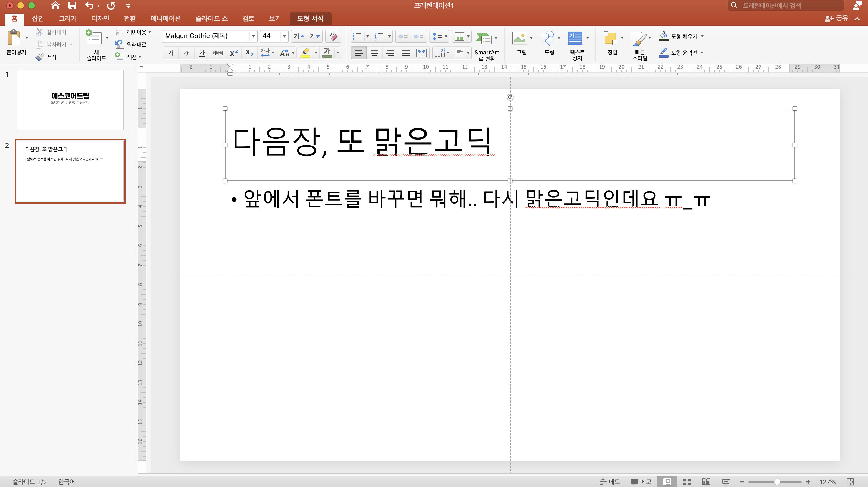
Task: Open the Malgun Gothic font name dropdown
Action: 253,36
